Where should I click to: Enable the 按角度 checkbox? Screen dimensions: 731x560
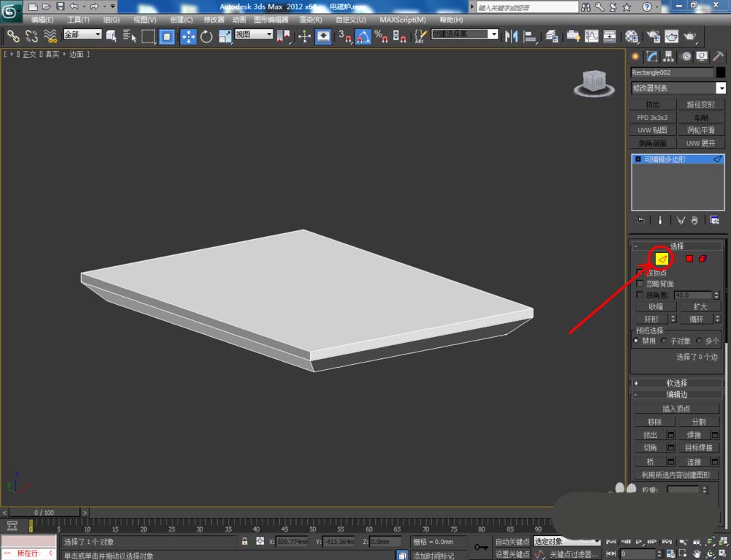[x=640, y=295]
